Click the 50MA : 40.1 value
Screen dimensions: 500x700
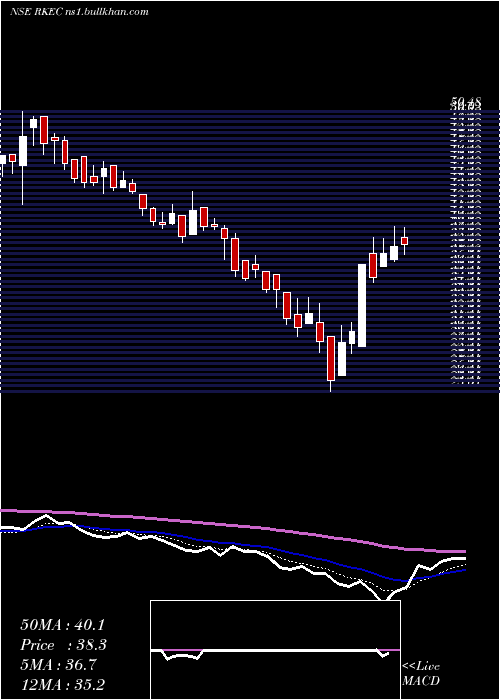pyautogui.click(x=62, y=625)
